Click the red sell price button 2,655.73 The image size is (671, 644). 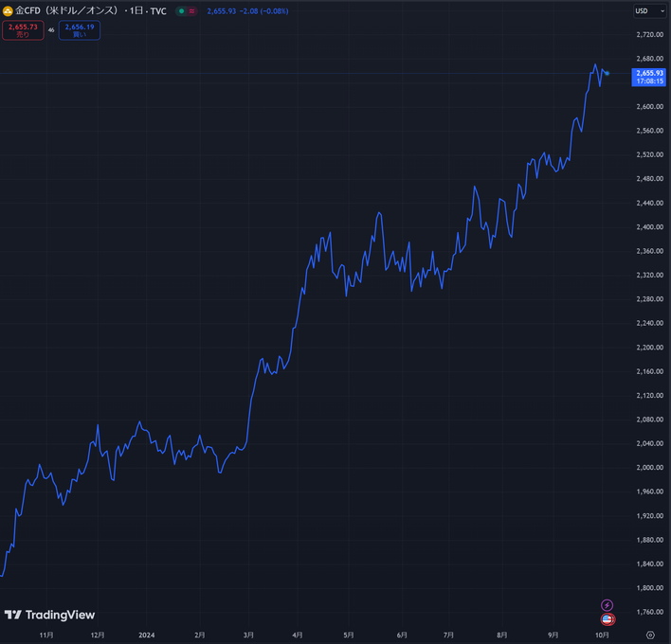pyautogui.click(x=22, y=30)
